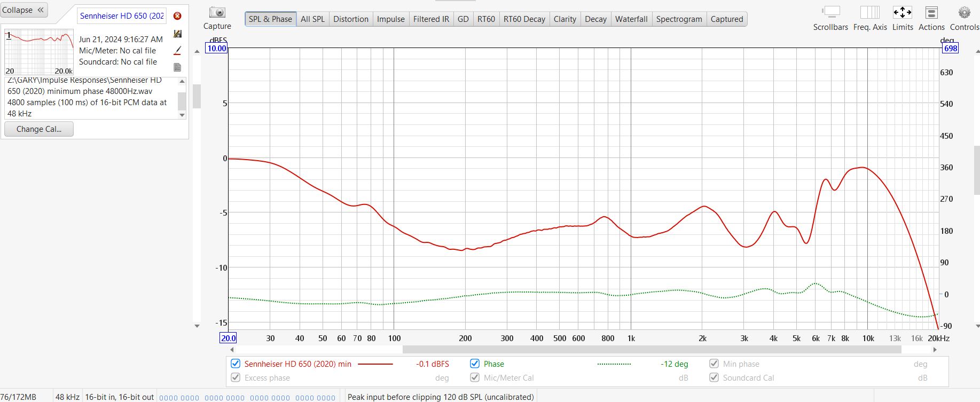980x402 pixels.
Task: Open the Spectrogram tab
Action: (x=679, y=19)
